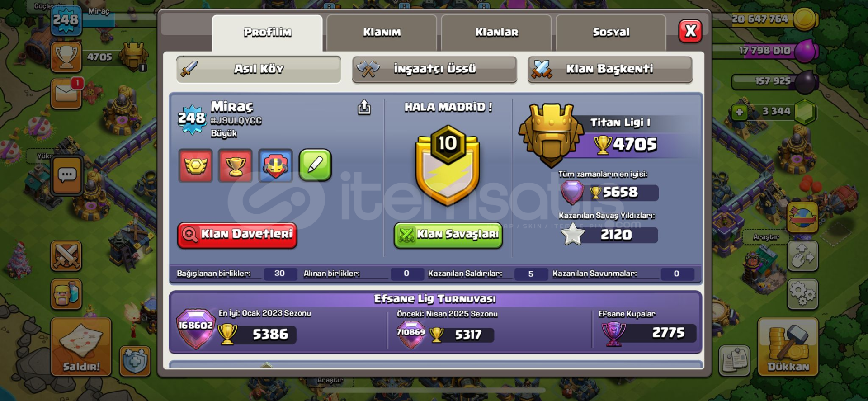The height and width of the screenshot is (401, 868).
Task: Open the green edit pencil icon
Action: [x=315, y=165]
